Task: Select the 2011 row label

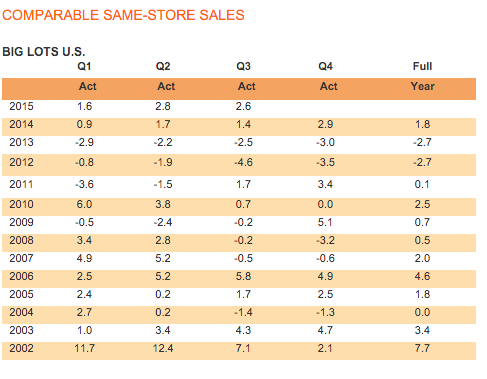Action: (x=21, y=184)
